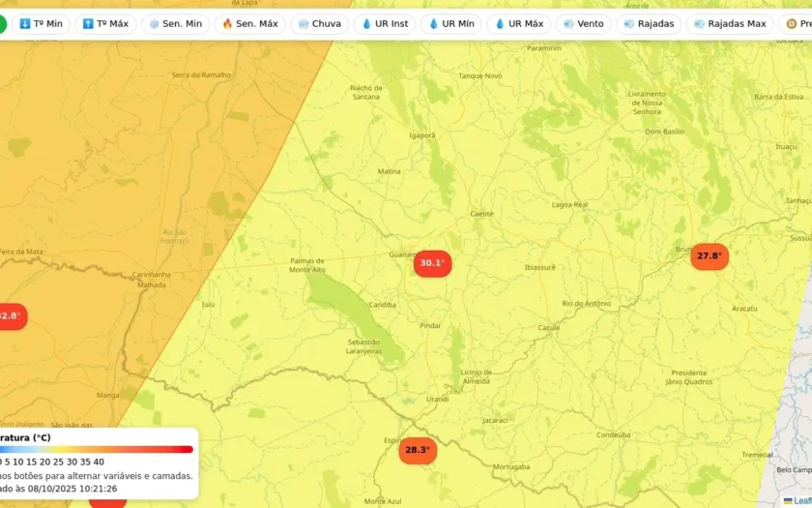
Task: Click the Mortugaba town label
Action: click(x=511, y=467)
